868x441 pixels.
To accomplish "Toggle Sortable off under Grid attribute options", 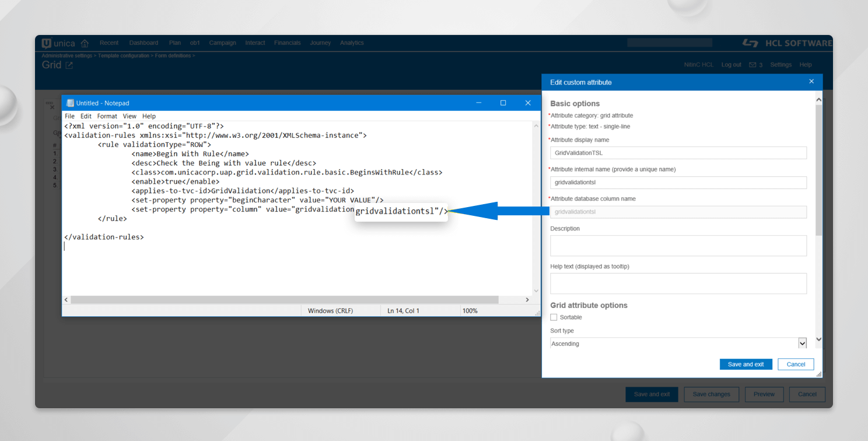I will coord(554,317).
